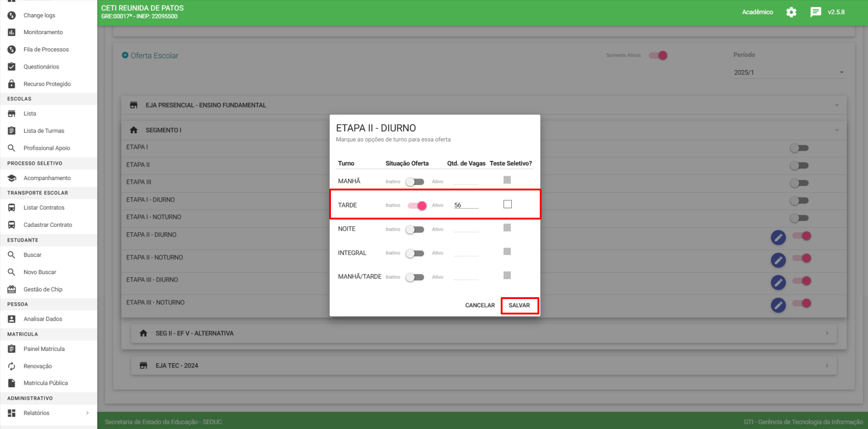Click the Qtd. de Vagas field for TARDE
Viewport: 868px width, 429px height.
(x=466, y=205)
